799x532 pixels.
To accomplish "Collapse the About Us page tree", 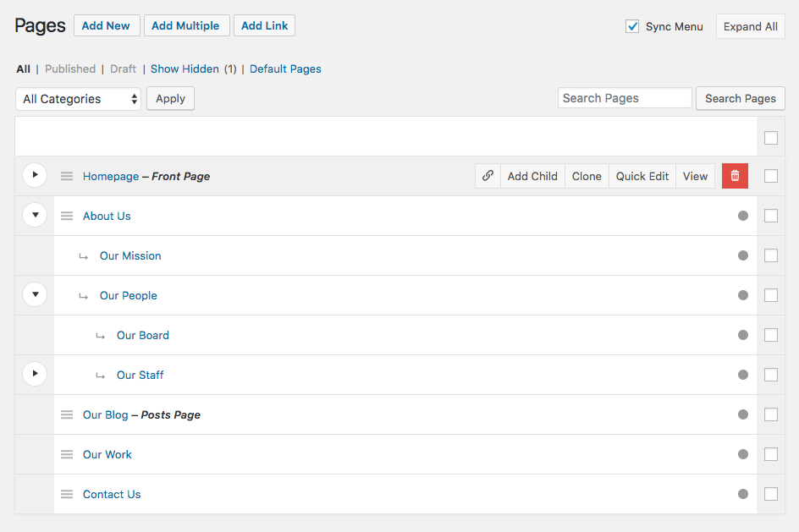I will [35, 216].
